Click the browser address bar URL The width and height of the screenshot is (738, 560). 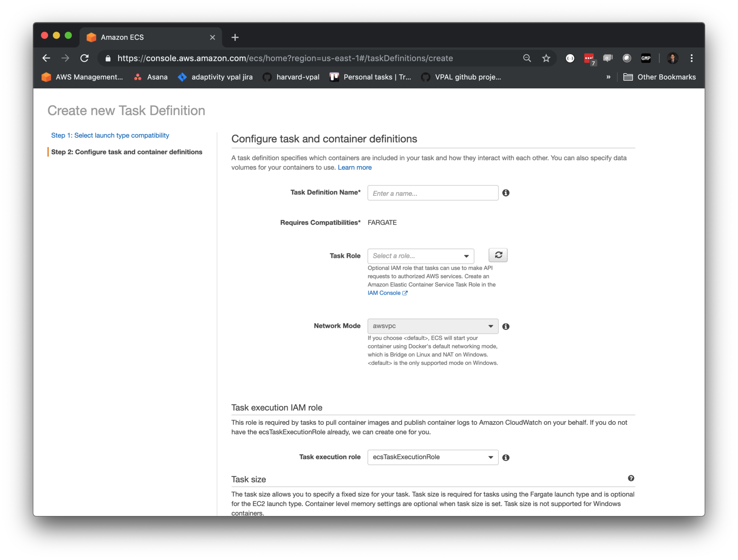(285, 58)
